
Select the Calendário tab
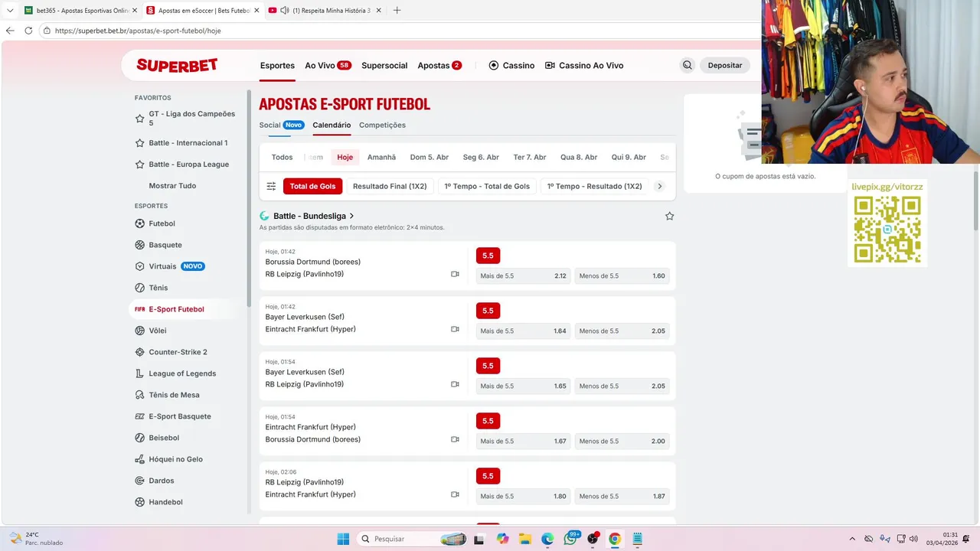coord(332,125)
